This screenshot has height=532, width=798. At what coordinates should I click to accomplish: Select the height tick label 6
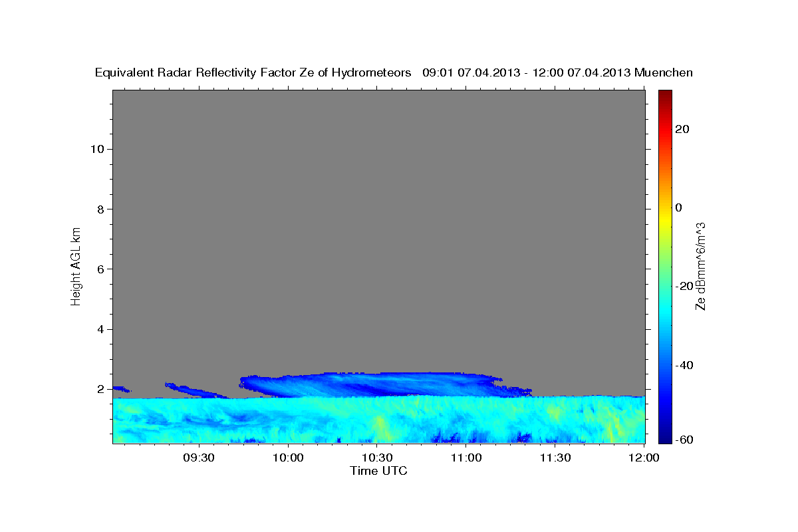tap(100, 269)
